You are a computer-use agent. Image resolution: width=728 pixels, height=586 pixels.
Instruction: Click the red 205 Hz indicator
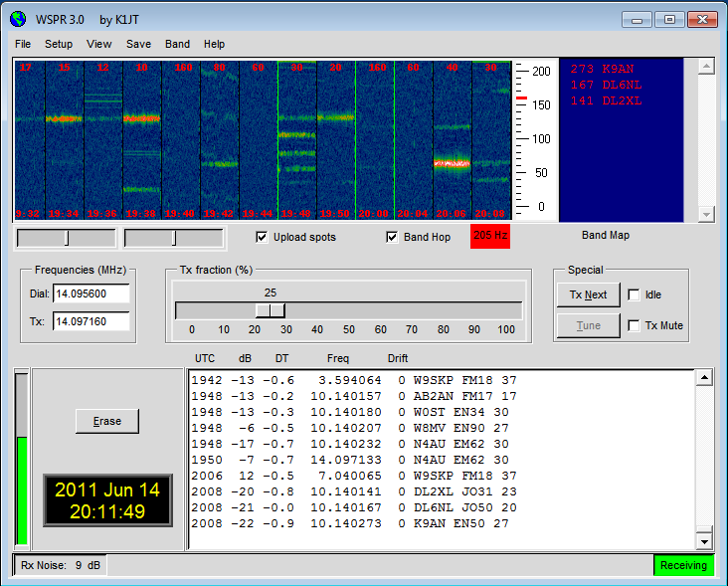point(489,236)
